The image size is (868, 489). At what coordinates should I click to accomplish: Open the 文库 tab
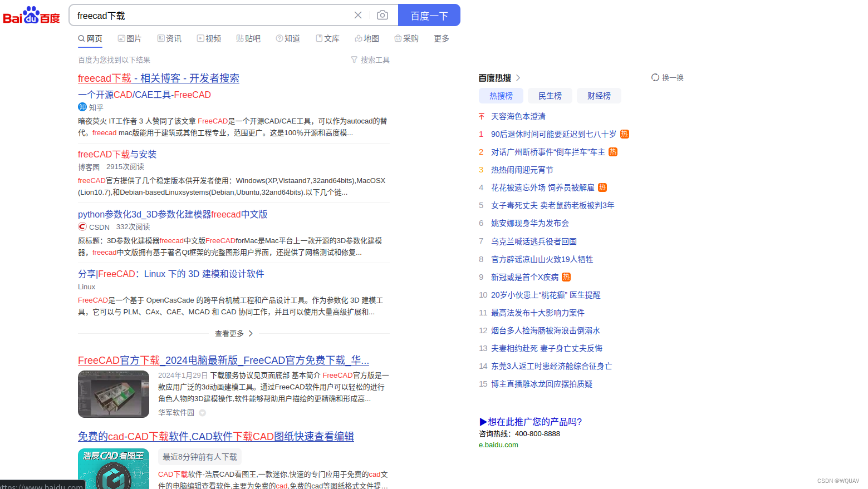[327, 38]
